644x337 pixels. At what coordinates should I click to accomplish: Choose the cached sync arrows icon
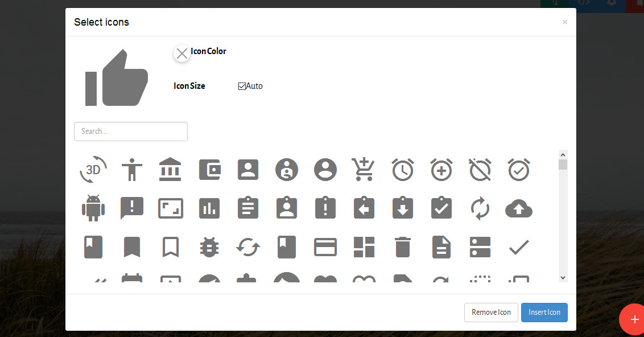[248, 247]
